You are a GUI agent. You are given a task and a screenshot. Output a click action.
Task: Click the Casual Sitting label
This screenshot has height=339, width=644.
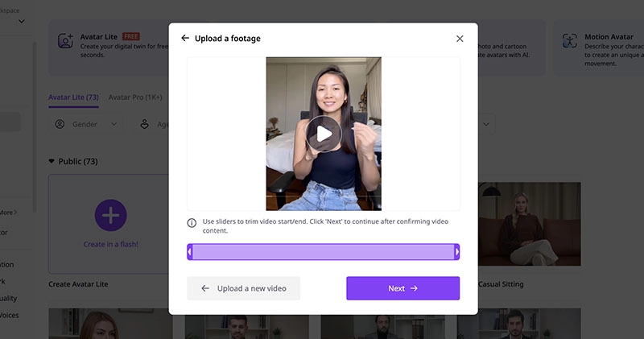[x=501, y=284]
